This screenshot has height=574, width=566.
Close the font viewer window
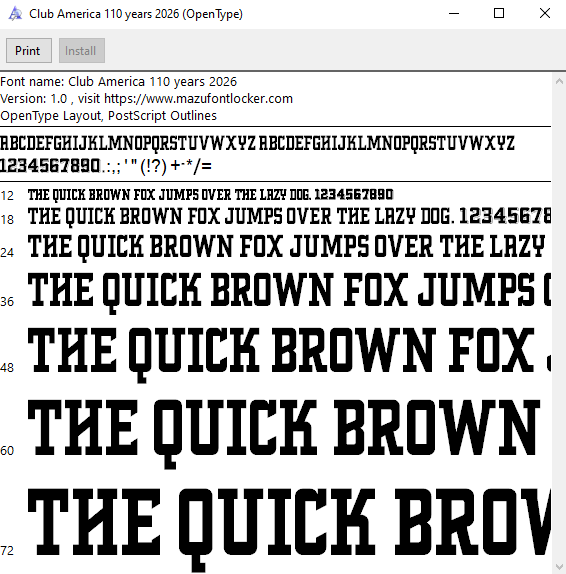(x=544, y=14)
